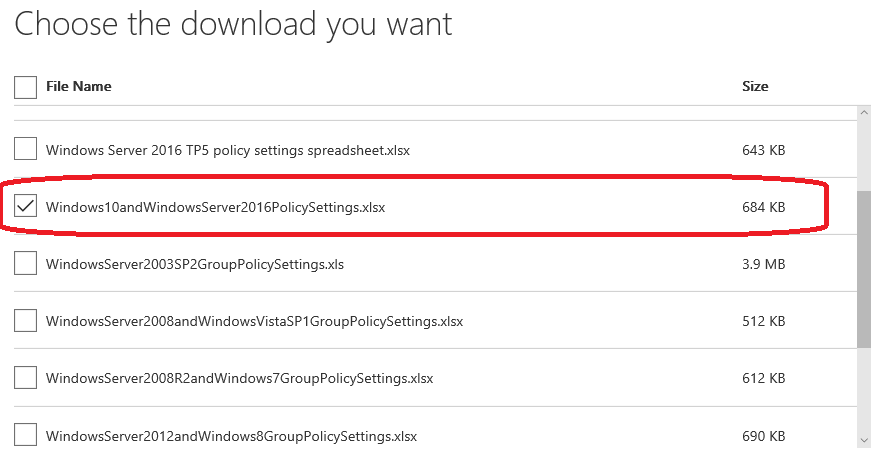This screenshot has height=455, width=881.
Task: Enable the WindowsServer2008andWindowsVistaSP1 file checkbox
Action: (x=25, y=322)
